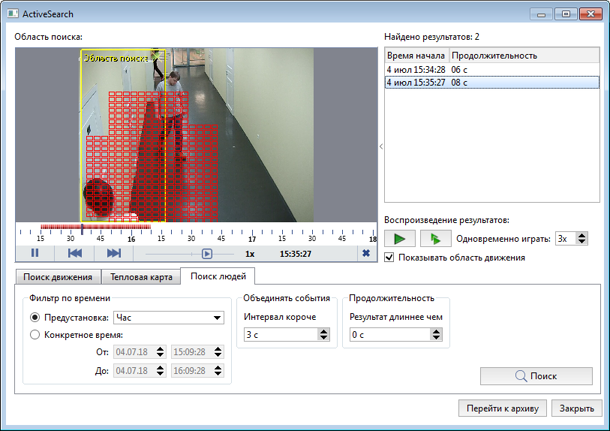Open the Тепловая карта tab
Image resolution: width=610 pixels, height=431 pixels.
140,277
